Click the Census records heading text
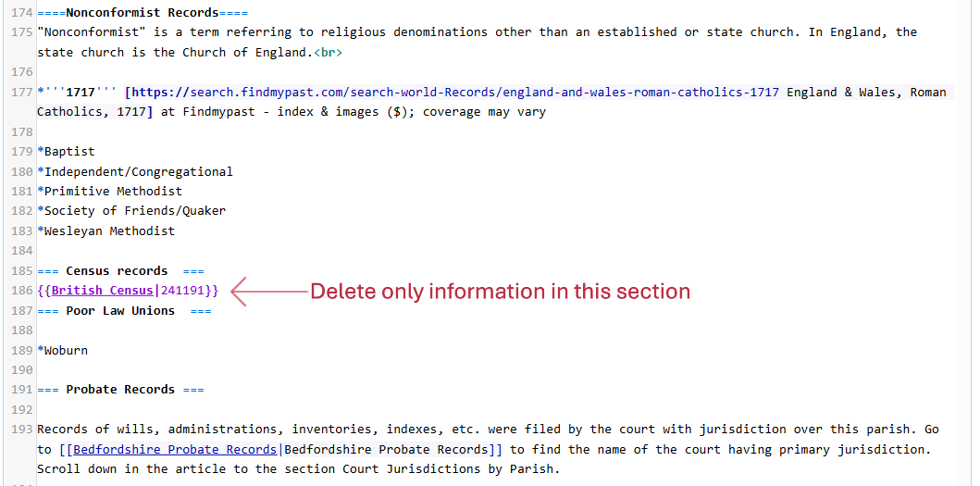 (117, 271)
